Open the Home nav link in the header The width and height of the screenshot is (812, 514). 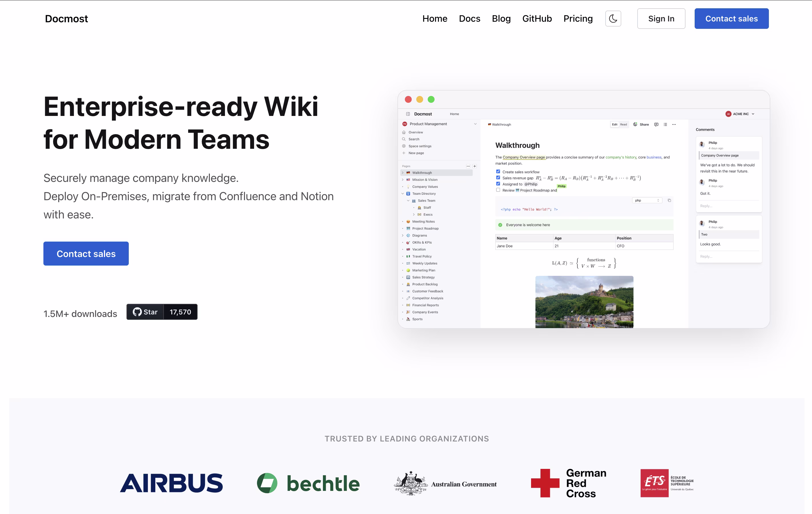coord(435,19)
